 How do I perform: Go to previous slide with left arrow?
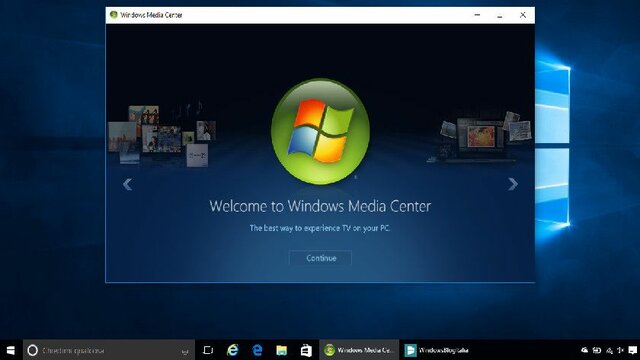[x=127, y=184]
